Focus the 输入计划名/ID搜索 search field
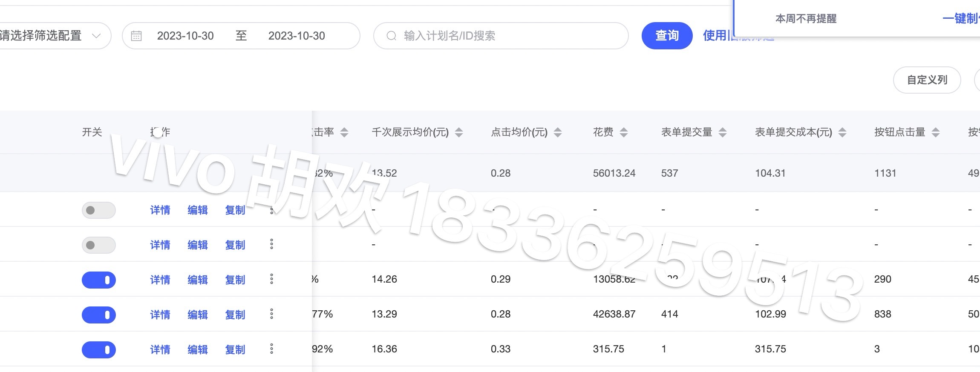The image size is (980, 372). tap(507, 36)
